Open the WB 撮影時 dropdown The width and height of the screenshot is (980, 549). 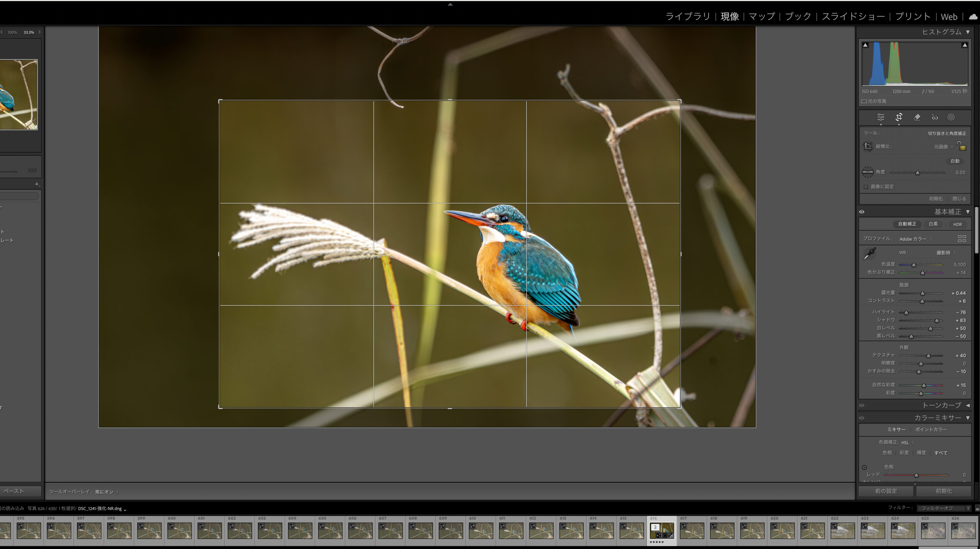(x=946, y=253)
